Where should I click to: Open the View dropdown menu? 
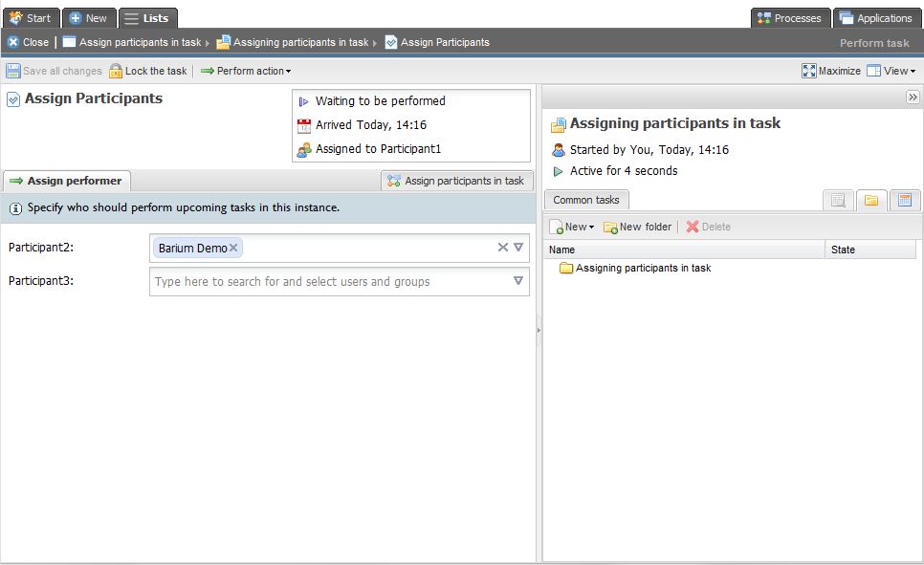(x=891, y=71)
